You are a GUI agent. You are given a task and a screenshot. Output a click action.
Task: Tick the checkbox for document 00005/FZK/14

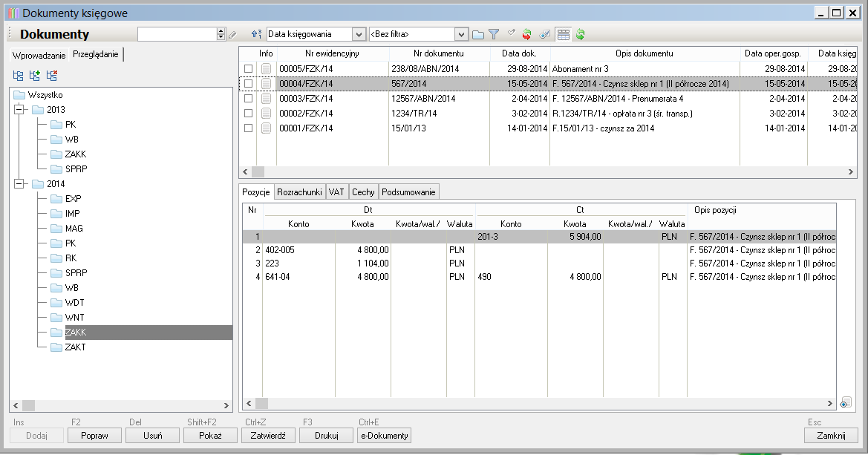click(249, 68)
